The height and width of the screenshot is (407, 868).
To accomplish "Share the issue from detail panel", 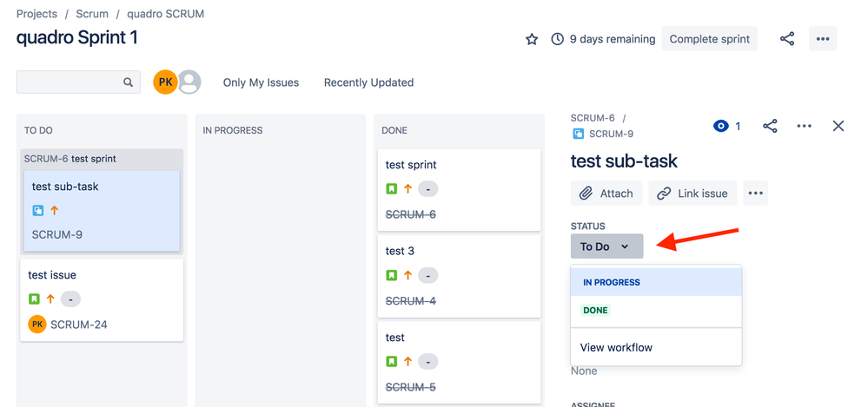I will pyautogui.click(x=770, y=126).
